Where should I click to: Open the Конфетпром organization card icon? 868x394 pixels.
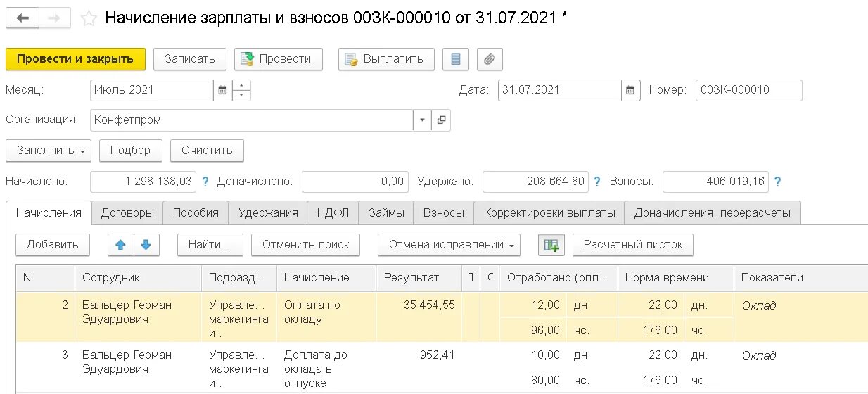click(x=441, y=120)
